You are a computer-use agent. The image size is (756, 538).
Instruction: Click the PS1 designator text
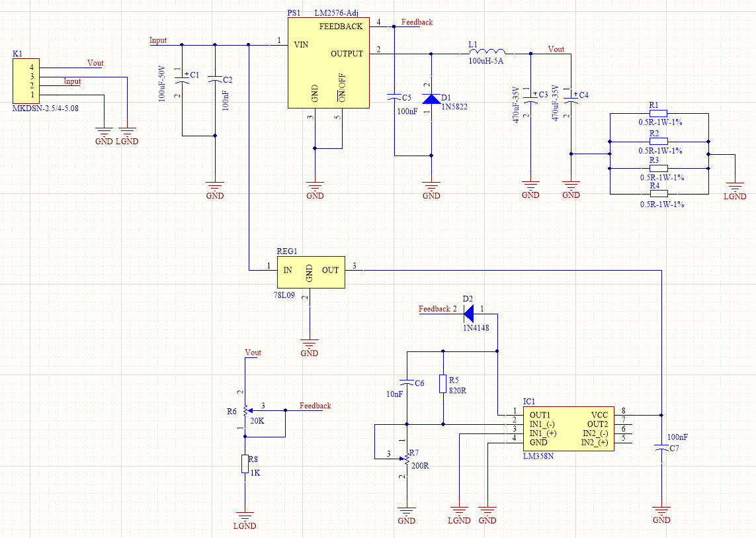coord(294,13)
